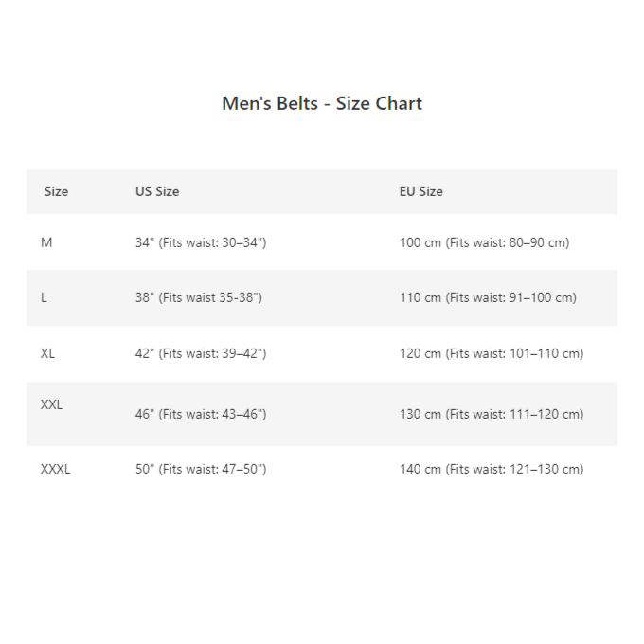Click the 38" US size cell
The height and width of the screenshot is (644, 644).
tap(199, 297)
